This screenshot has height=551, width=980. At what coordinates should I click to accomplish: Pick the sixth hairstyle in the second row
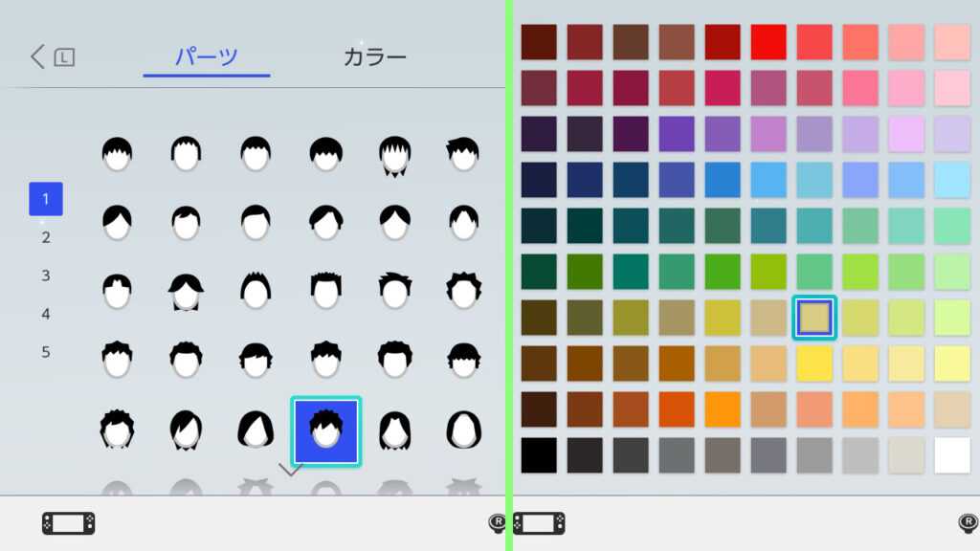(x=464, y=222)
